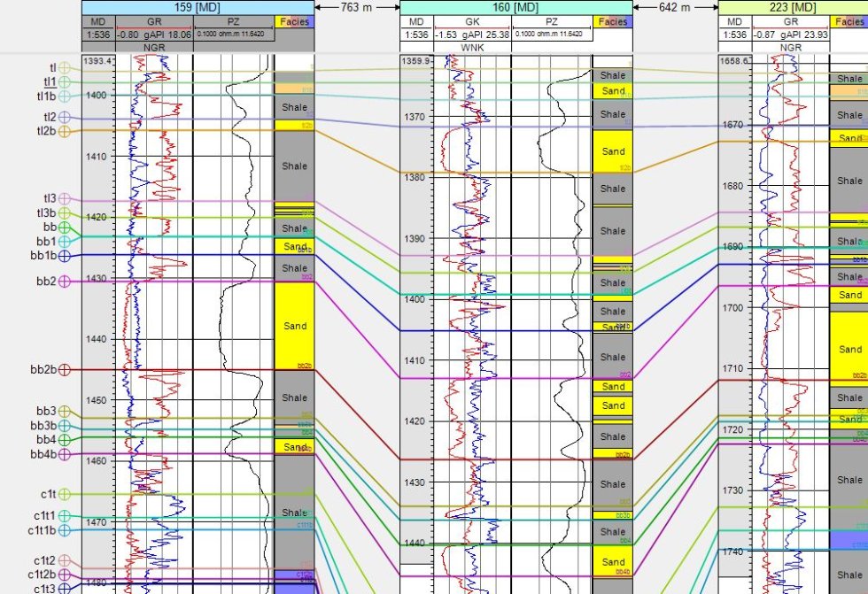868x594 pixels.
Task: Click the bb1b blue marker circle
Action: point(65,256)
